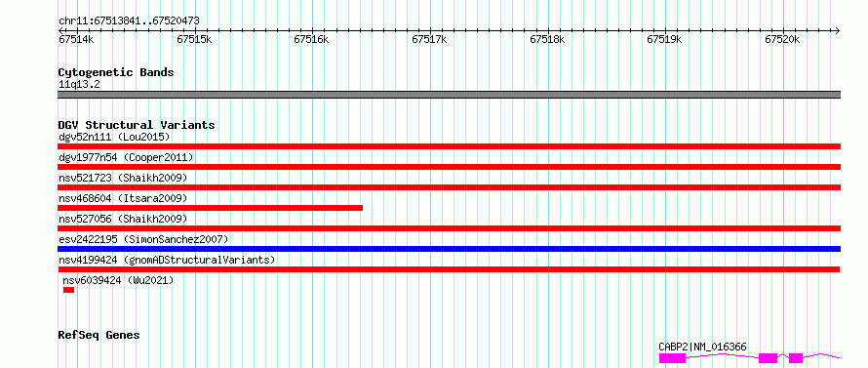Click the RefSeq Genes track heading

pyautogui.click(x=99, y=335)
